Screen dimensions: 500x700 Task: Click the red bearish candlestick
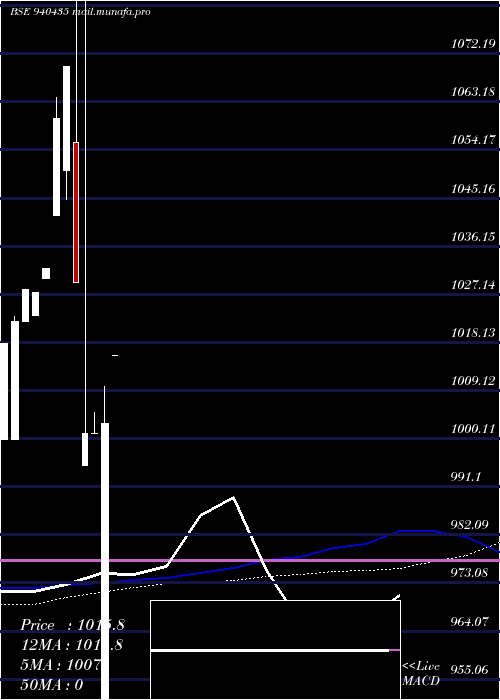click(76, 212)
